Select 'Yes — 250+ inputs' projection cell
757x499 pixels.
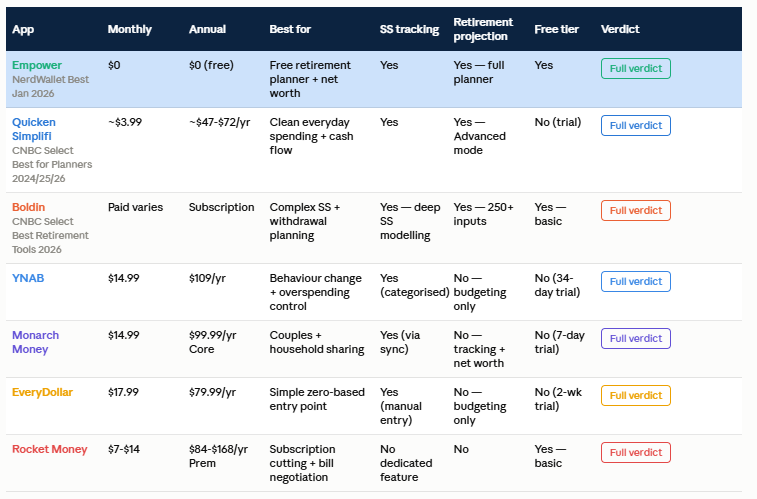click(x=483, y=214)
